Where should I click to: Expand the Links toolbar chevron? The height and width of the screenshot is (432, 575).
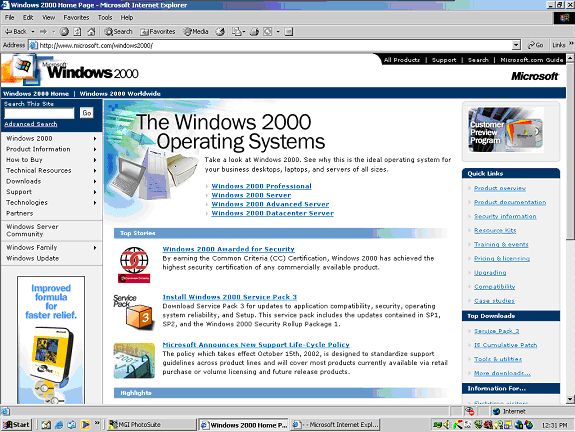pyautogui.click(x=571, y=44)
